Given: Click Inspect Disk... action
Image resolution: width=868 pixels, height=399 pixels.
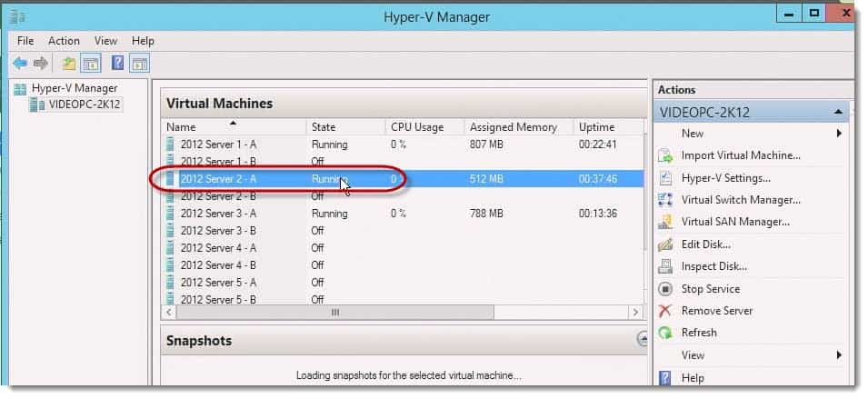Looking at the screenshot, I should (714, 266).
